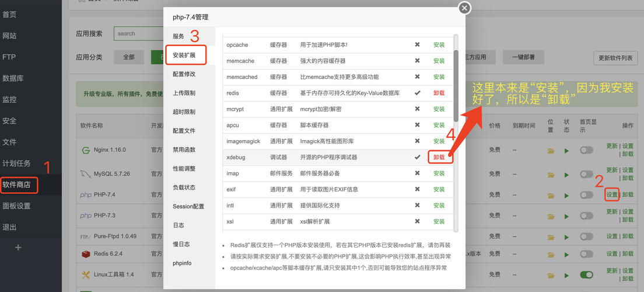Click the plus icon below 退出 in sidebar

pyautogui.click(x=18, y=248)
